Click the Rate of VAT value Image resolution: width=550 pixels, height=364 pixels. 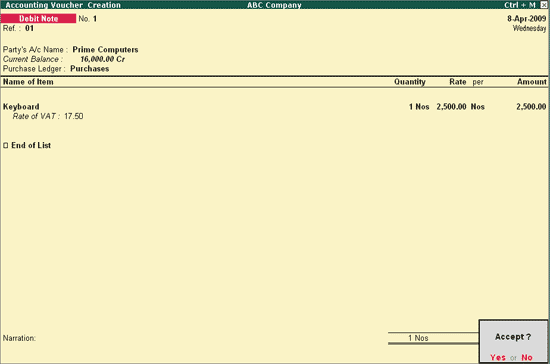coord(74,116)
